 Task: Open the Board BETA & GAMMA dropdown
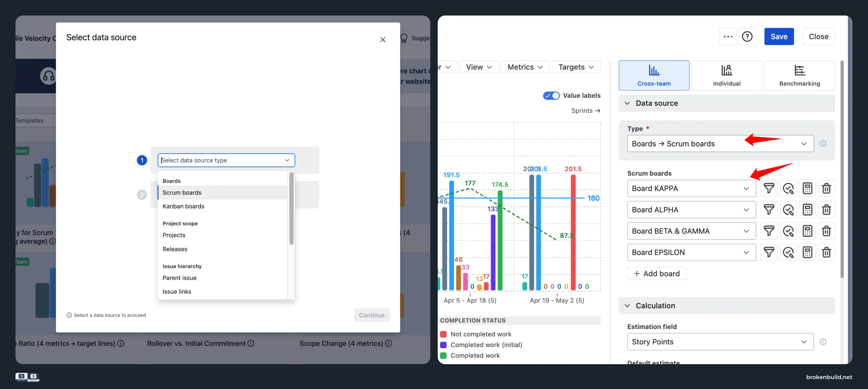692,231
